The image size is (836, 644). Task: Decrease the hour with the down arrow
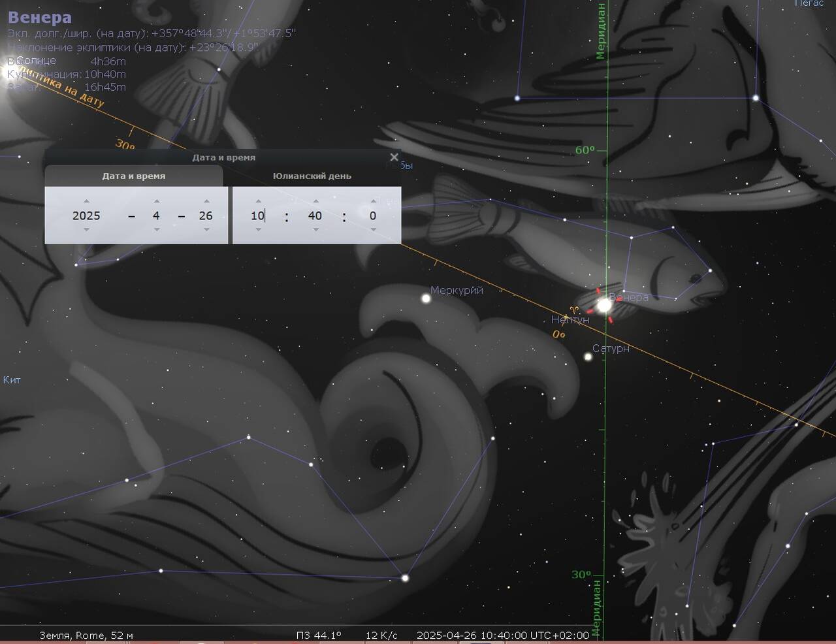[x=258, y=230]
